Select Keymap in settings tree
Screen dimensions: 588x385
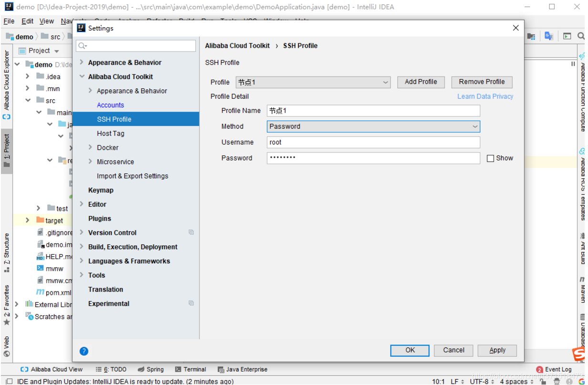(101, 190)
